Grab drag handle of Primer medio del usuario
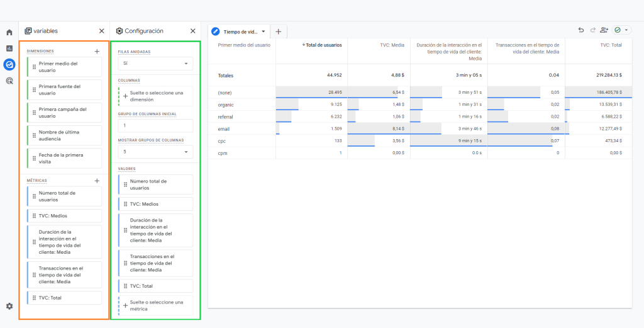Image resolution: width=644 pixels, height=328 pixels. tap(34, 67)
